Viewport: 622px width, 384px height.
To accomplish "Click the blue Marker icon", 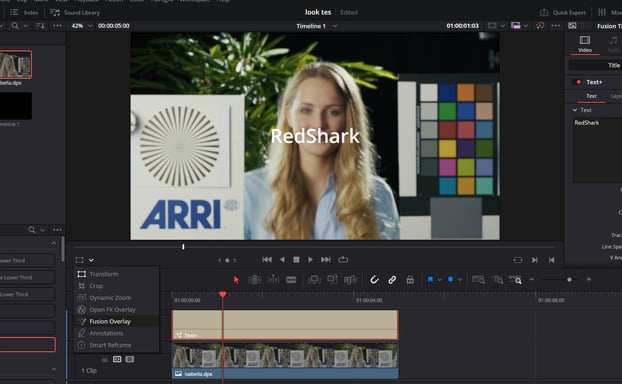I will (x=451, y=280).
